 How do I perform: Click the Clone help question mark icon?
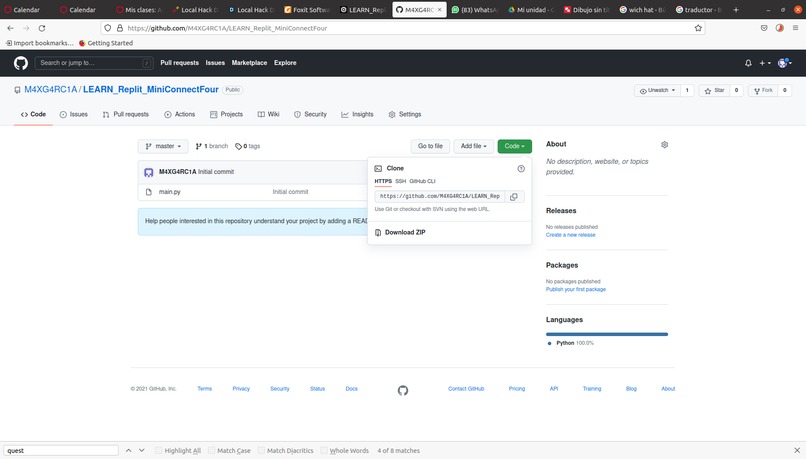(521, 169)
